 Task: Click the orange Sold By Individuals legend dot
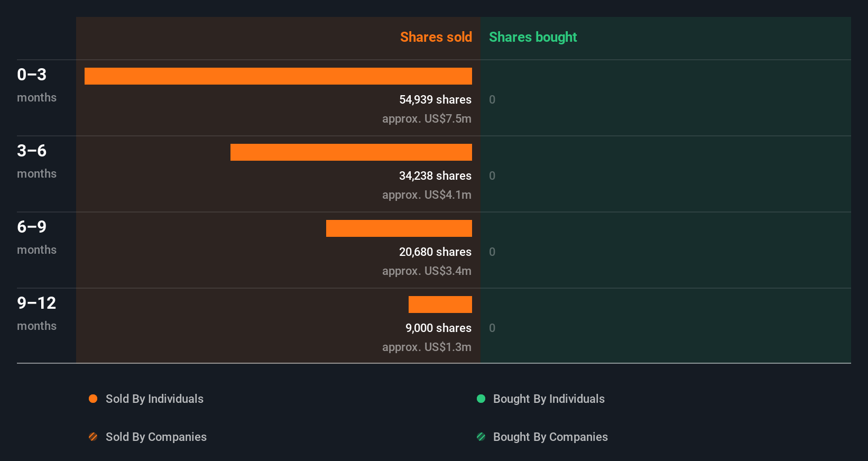[x=93, y=399]
